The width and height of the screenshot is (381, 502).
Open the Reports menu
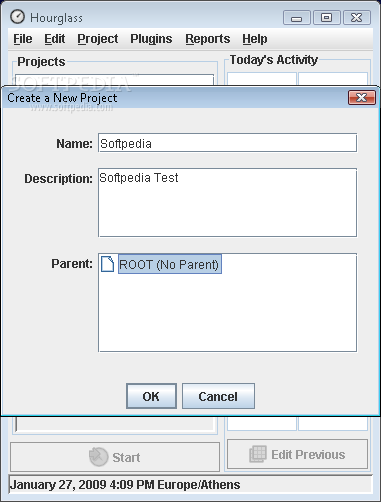point(208,39)
